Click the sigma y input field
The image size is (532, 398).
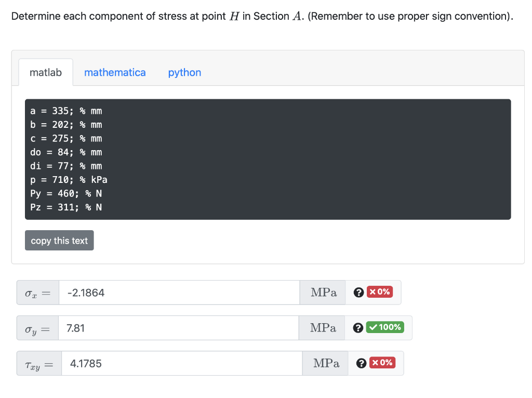[x=179, y=328]
